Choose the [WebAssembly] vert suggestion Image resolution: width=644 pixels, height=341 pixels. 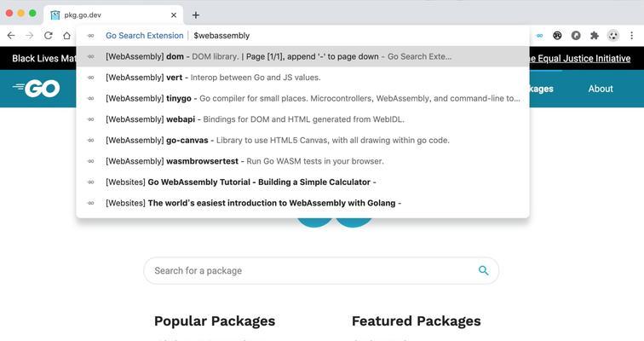click(x=302, y=78)
